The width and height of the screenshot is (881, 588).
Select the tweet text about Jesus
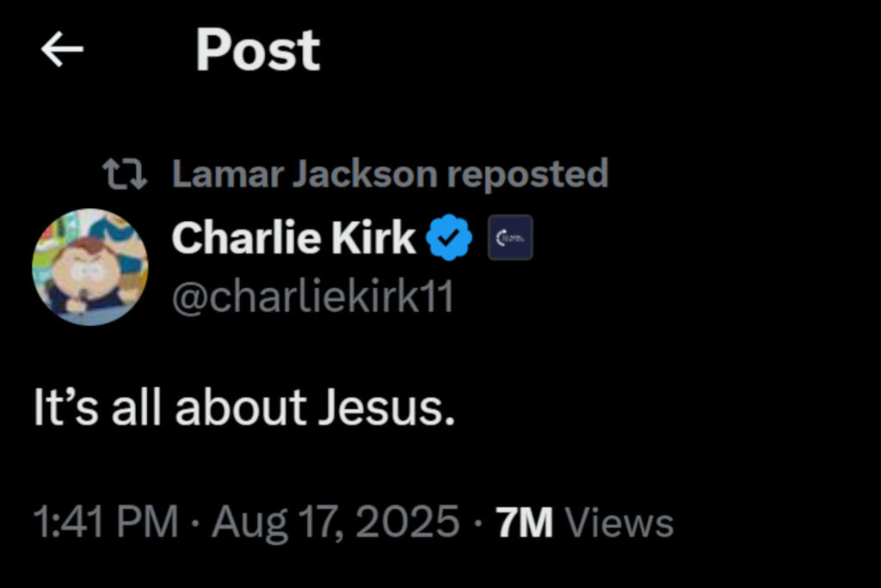pos(243,406)
